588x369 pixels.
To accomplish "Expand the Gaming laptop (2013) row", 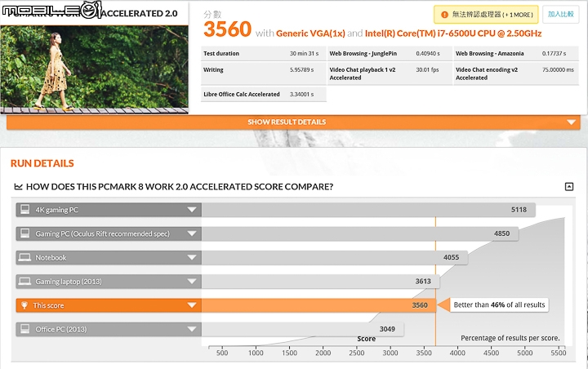I will coord(192,282).
